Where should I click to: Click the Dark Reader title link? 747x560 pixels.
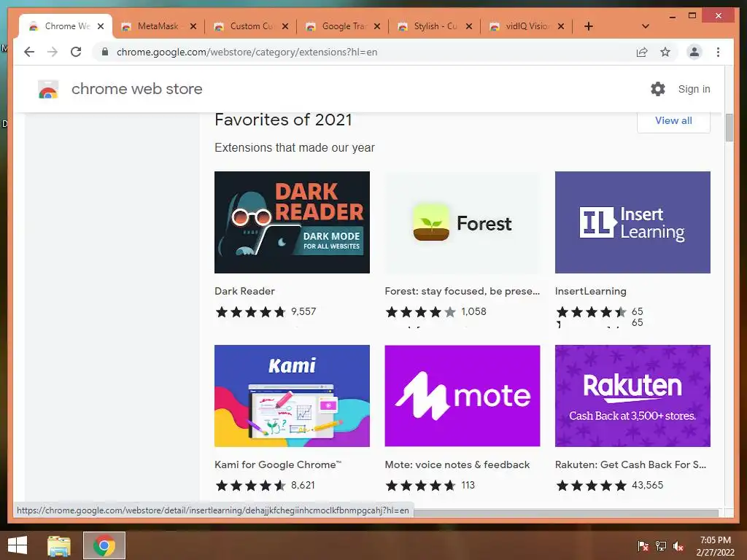[x=244, y=291]
